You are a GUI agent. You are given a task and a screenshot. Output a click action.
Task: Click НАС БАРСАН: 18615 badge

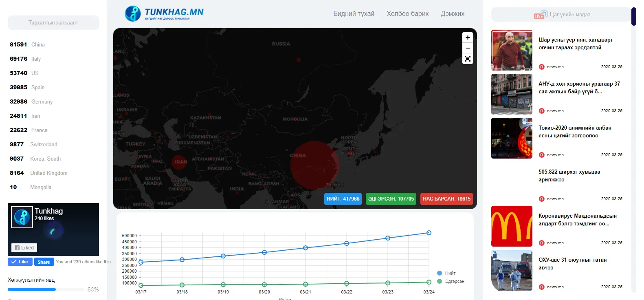446,199
